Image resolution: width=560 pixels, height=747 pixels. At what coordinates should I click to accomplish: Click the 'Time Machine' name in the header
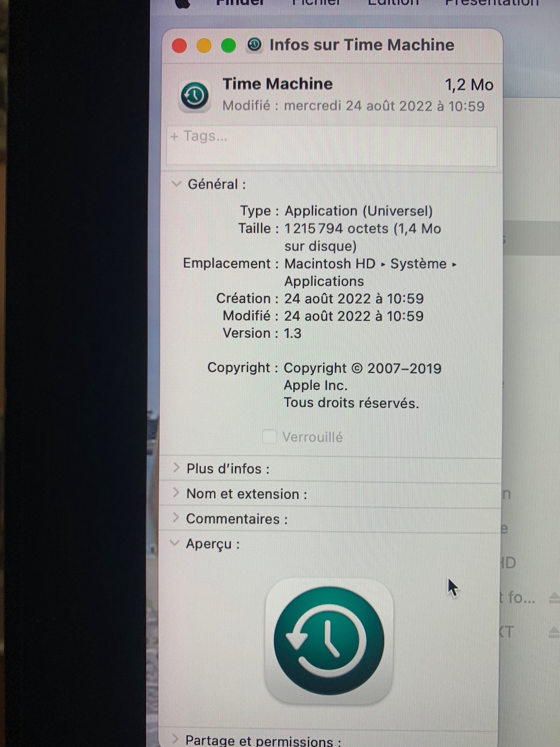coord(277,84)
